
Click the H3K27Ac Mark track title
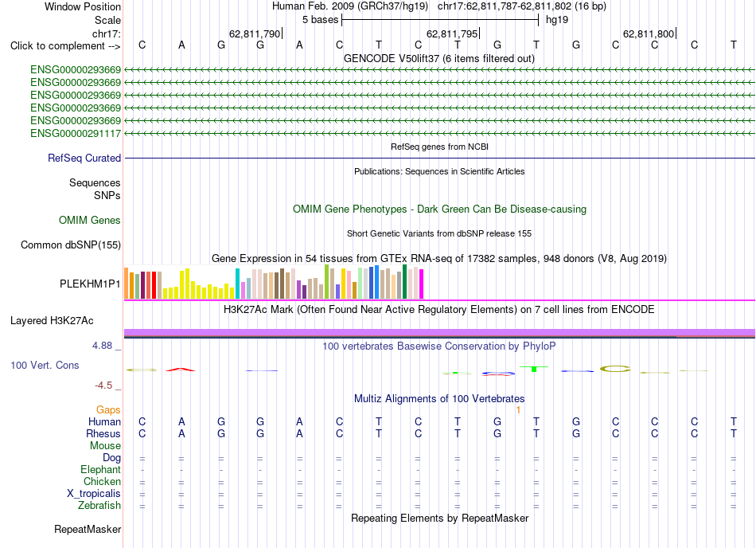pyautogui.click(x=439, y=310)
